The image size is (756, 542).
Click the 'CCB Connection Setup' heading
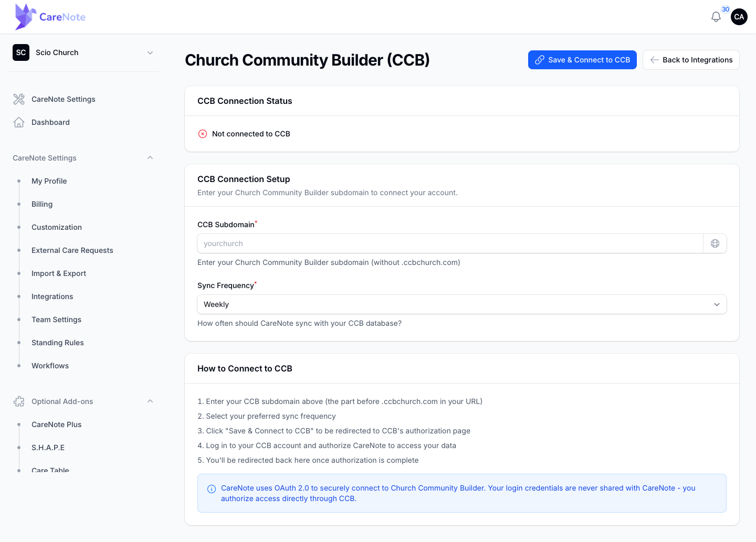tap(244, 179)
